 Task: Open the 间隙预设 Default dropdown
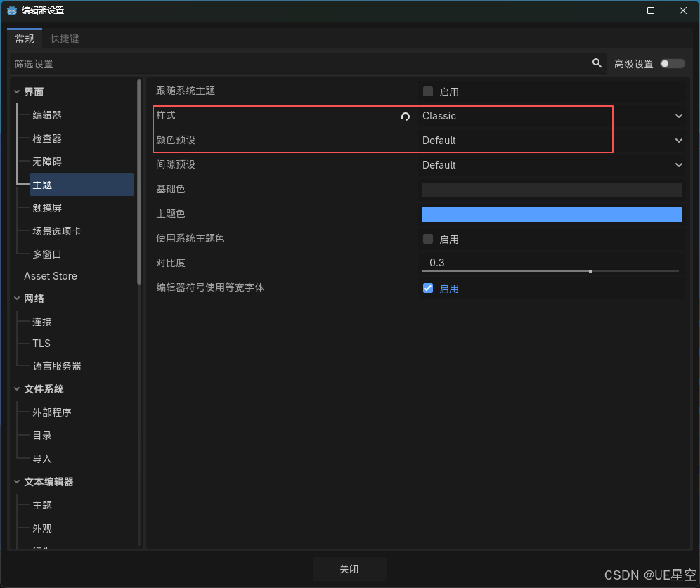point(552,165)
